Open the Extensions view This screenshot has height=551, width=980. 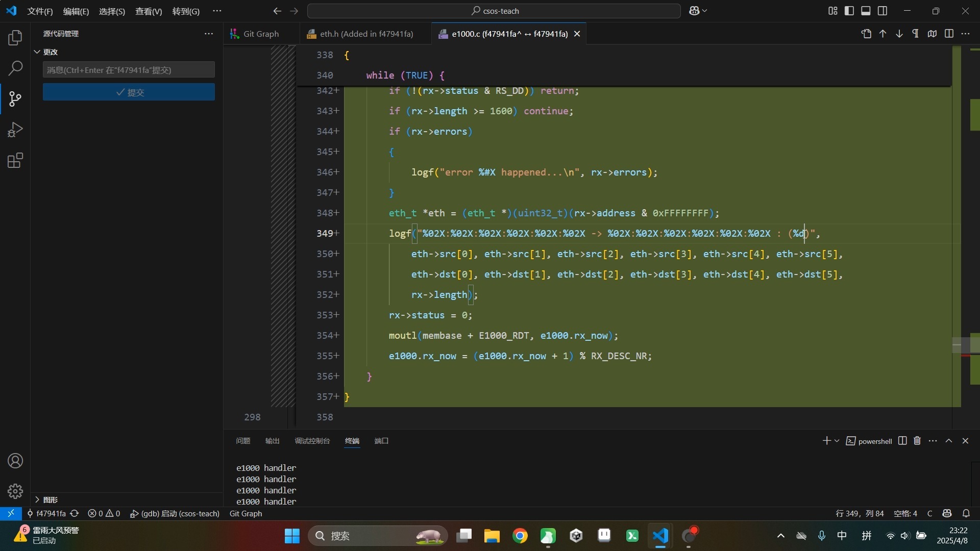(15, 161)
